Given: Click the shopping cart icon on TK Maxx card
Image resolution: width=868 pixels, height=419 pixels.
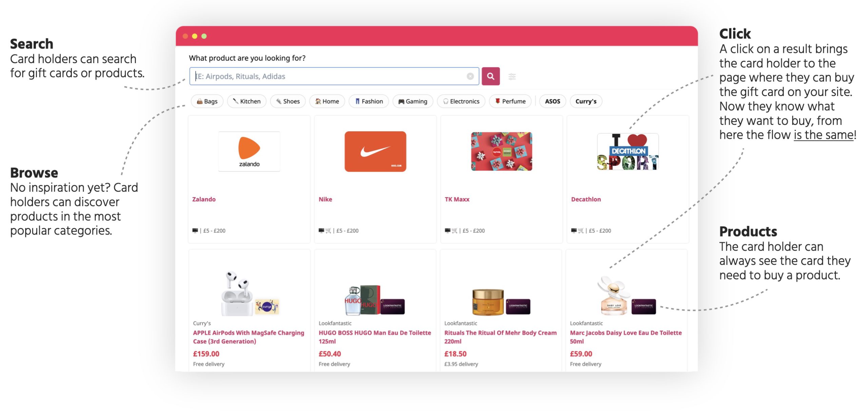Looking at the screenshot, I should pos(454,231).
